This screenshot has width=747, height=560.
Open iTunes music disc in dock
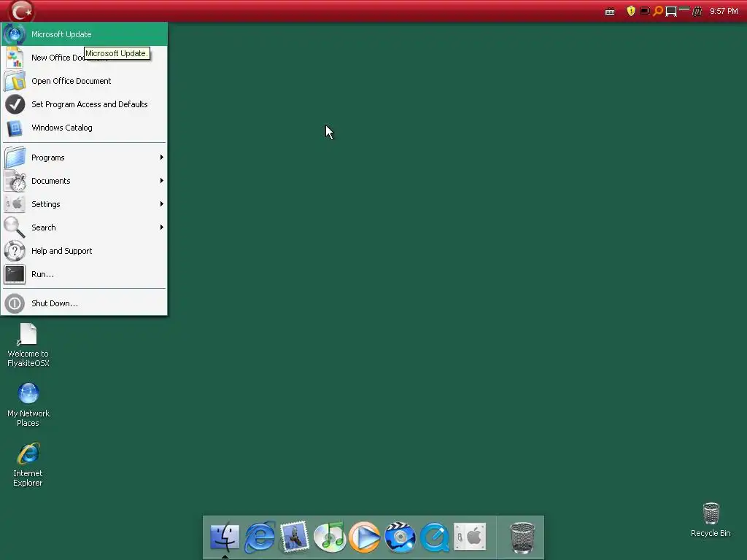click(330, 537)
